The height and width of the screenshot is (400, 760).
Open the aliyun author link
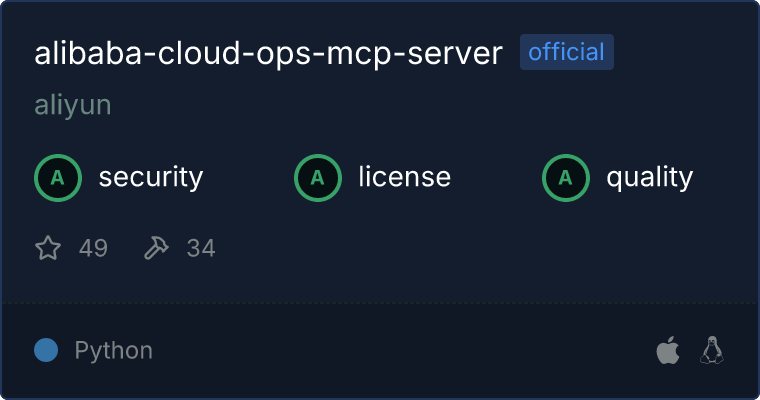tap(73, 105)
